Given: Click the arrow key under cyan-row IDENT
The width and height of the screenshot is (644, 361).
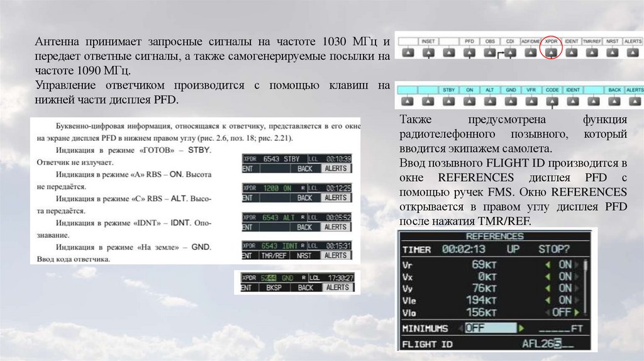Looking at the screenshot, I should [572, 101].
